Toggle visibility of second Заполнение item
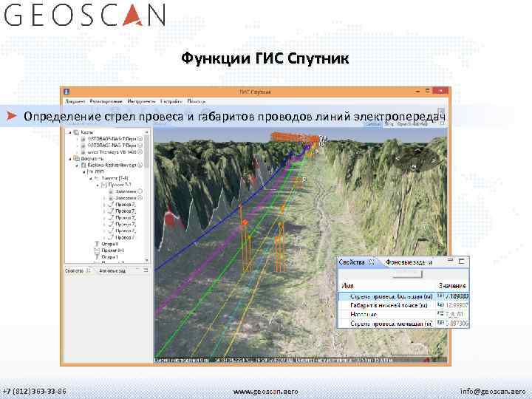This screenshot has height=399, width=532. [140, 198]
